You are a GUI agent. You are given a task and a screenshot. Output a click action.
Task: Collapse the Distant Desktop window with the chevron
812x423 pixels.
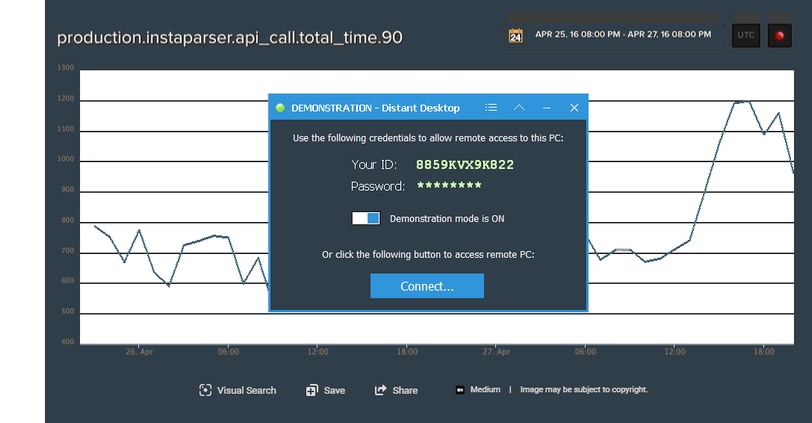519,108
